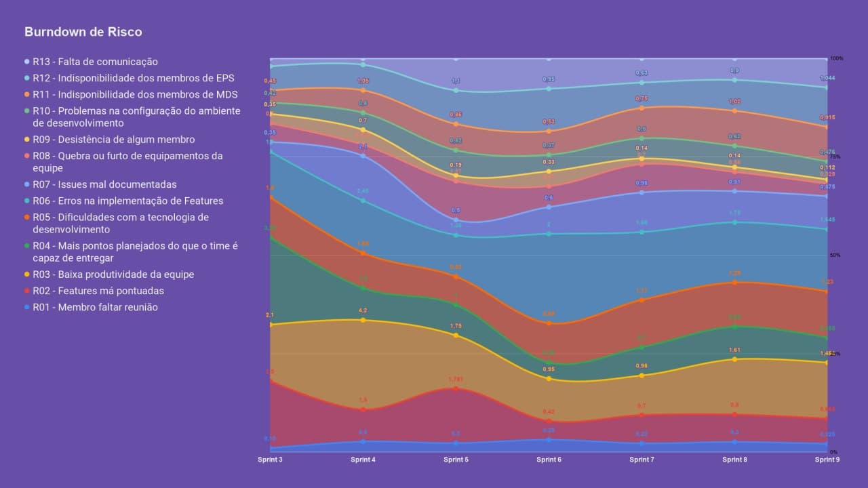Click the Sprint 8 axis label
This screenshot has width=868, height=488.
(734, 460)
